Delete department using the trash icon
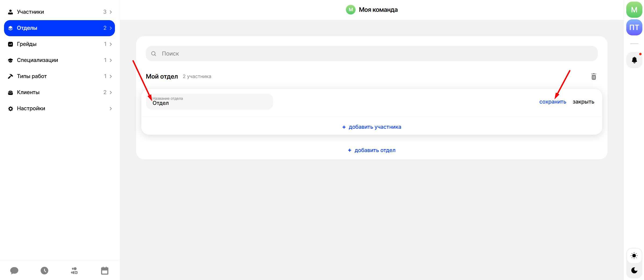The width and height of the screenshot is (644, 280). click(x=594, y=77)
